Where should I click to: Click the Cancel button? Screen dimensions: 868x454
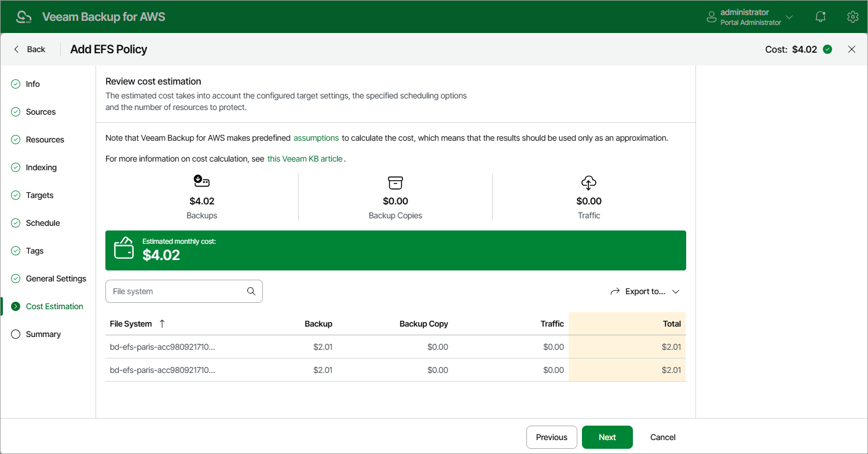tap(663, 437)
